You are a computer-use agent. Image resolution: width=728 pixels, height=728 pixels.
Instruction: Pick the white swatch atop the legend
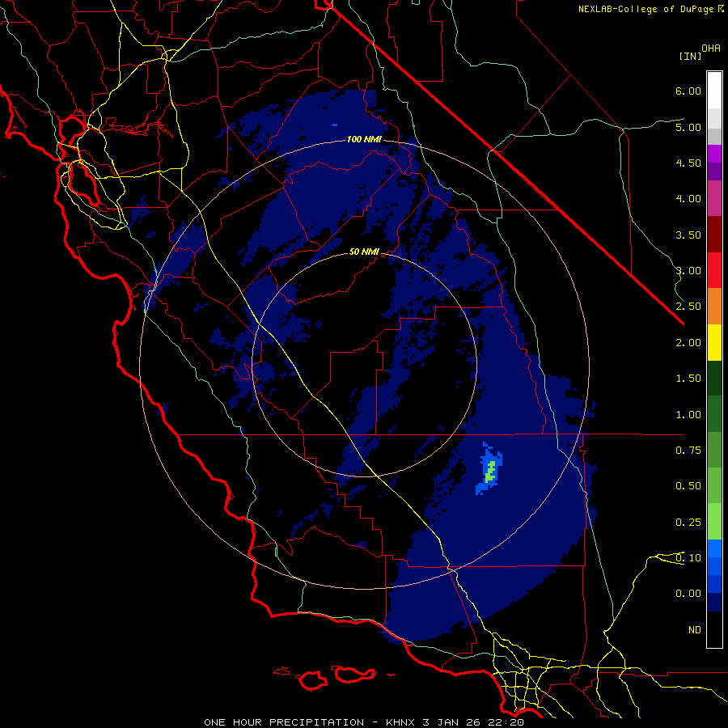(x=714, y=90)
